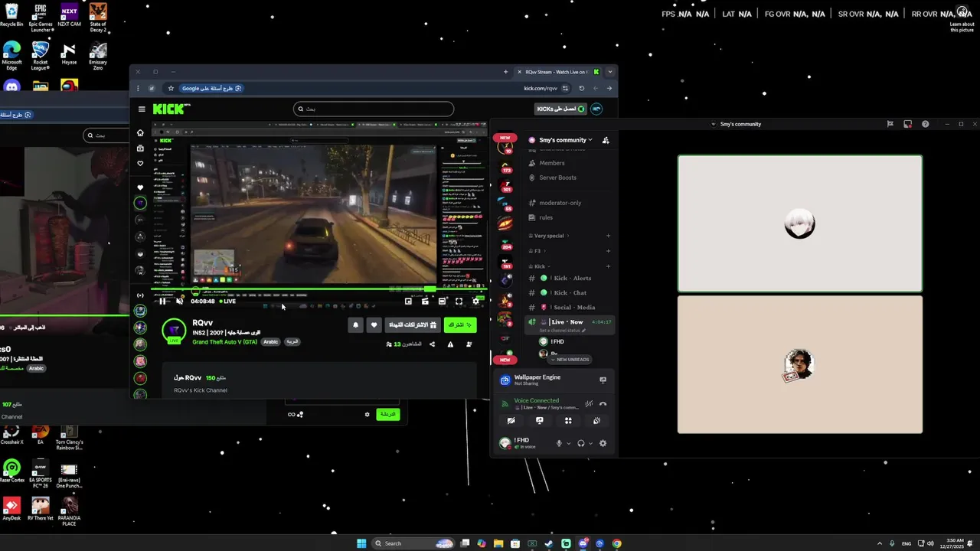Screen dimensions: 980x551
Task: Mute the Discord microphone
Action: (559, 444)
